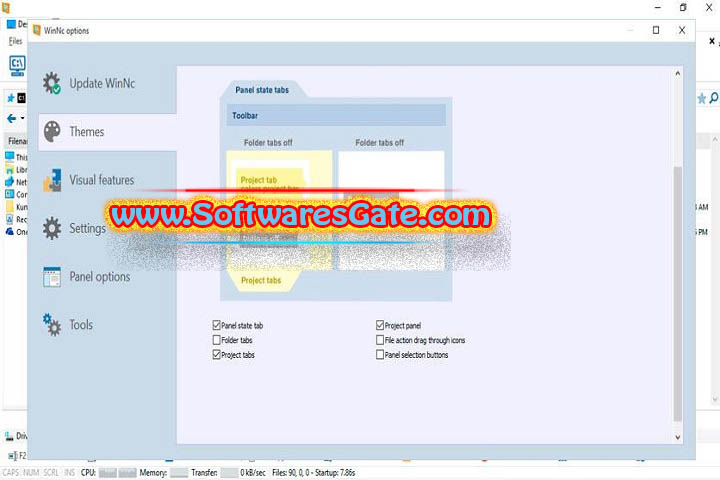Uncheck the Project panel checkbox

tap(380, 325)
